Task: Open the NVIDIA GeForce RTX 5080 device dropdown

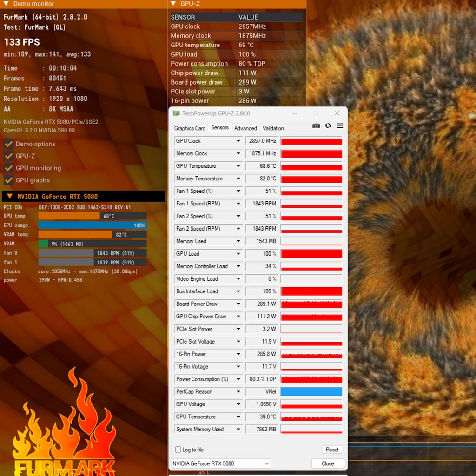Action: click(221, 463)
